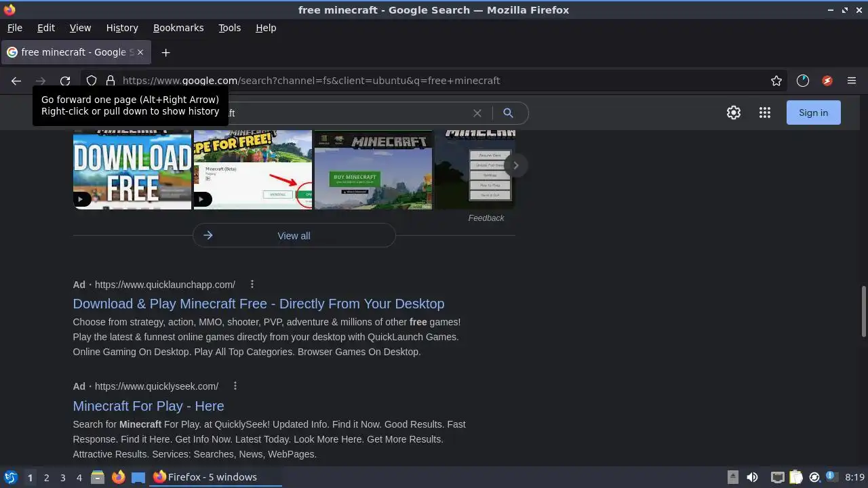
Task: Open options for quicklyseek ad
Action: pyautogui.click(x=235, y=386)
